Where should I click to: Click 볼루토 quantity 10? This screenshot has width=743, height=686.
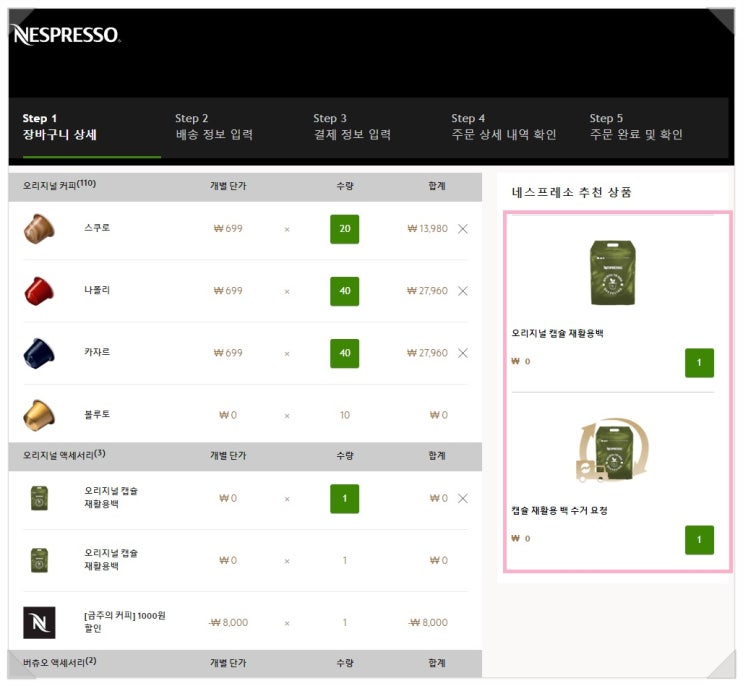(x=344, y=415)
